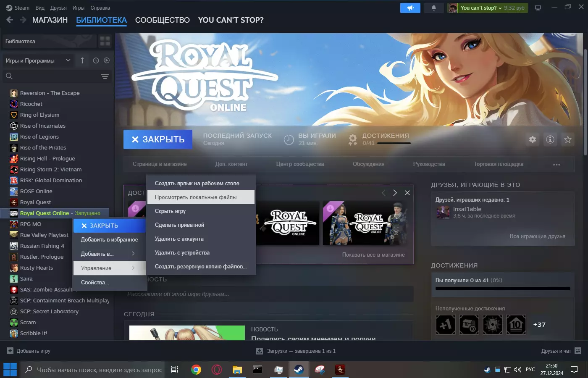Click the sort-order up arrow in sidebar
588x378 pixels.
pyautogui.click(x=82, y=60)
